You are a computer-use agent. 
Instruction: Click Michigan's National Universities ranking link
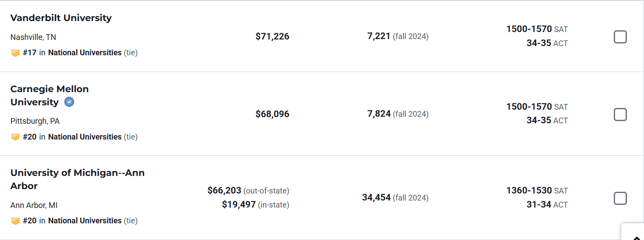click(85, 221)
